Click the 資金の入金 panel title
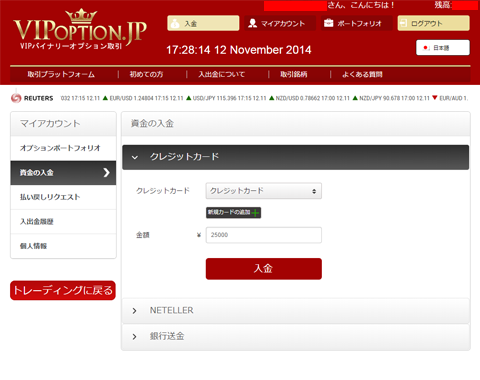The height and width of the screenshot is (380, 480). coord(152,123)
